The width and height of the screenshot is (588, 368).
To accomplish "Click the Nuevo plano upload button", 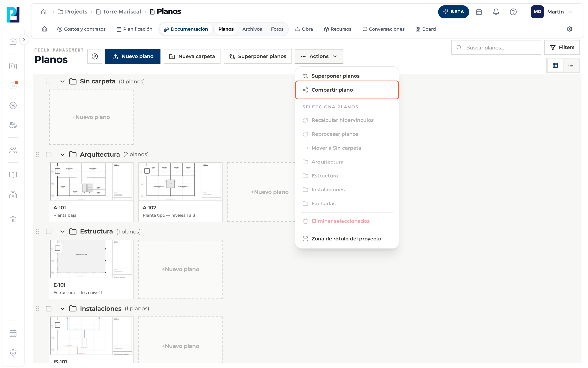I will click(133, 56).
